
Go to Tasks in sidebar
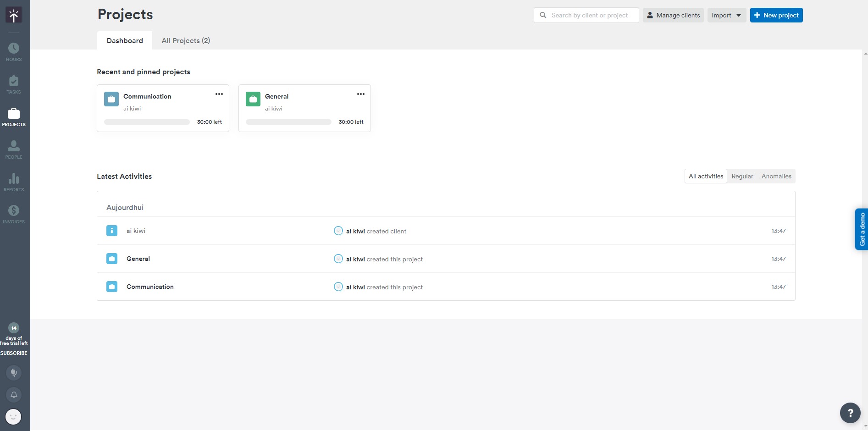[14, 84]
